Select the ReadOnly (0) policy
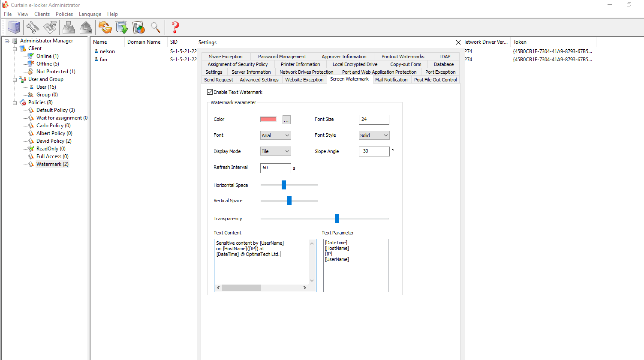This screenshot has width=644, height=360. coord(51,149)
